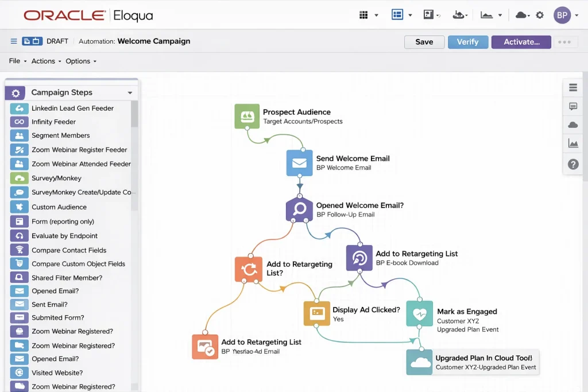This screenshot has width=588, height=392.
Task: Click the comments icon in right sidebar
Action: pos(572,106)
